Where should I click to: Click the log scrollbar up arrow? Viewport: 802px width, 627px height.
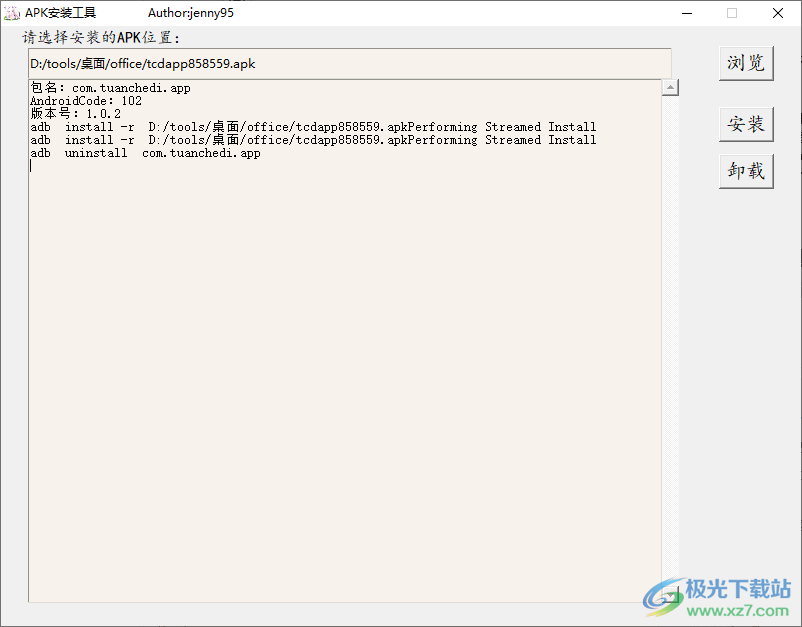tap(671, 88)
